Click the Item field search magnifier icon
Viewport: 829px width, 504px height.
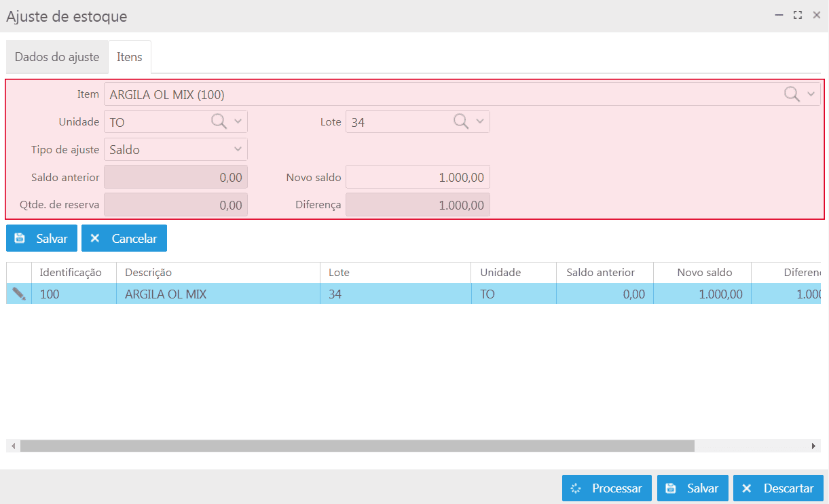tap(792, 94)
